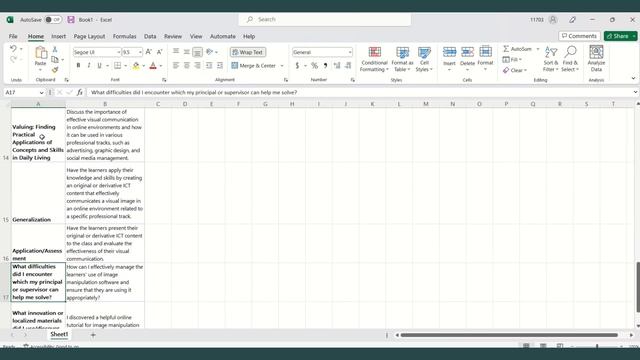
Task: Expand the formula bar
Action: tap(635, 93)
